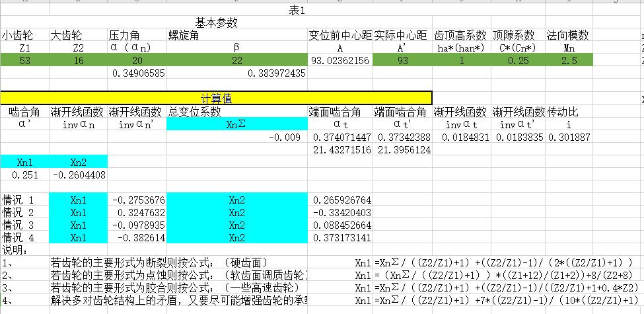Select clearance coefficient value 0.25

coord(518,61)
